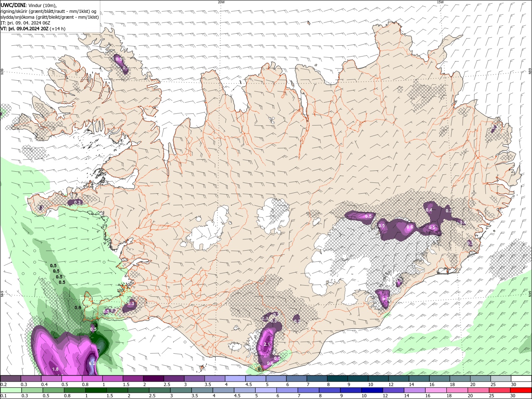Click the '15W' longitude label at top

pyautogui.click(x=440, y=2)
